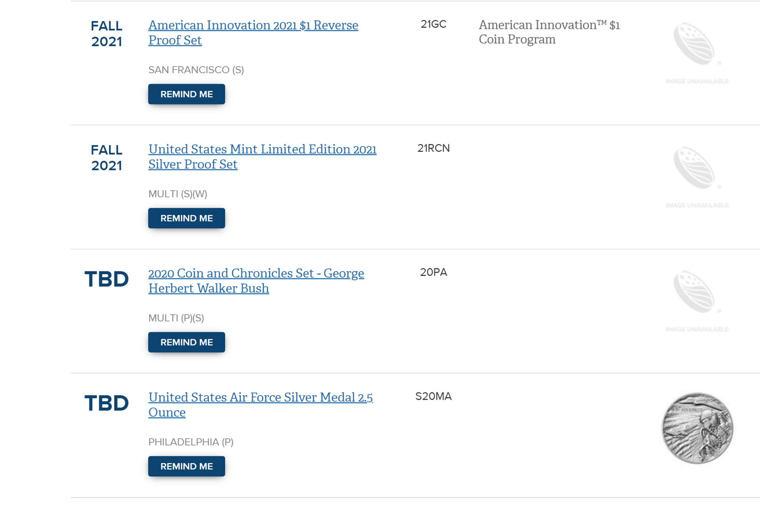This screenshot has height=532, width=760.
Task: Click product code 21RCN
Action: (433, 148)
